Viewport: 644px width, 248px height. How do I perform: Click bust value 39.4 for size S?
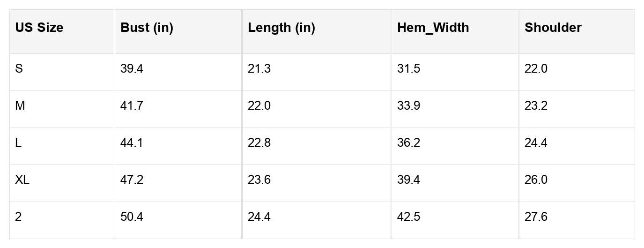pos(132,69)
